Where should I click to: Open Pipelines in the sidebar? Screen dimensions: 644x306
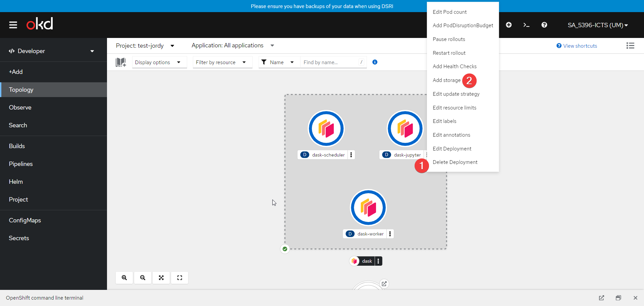click(54, 164)
